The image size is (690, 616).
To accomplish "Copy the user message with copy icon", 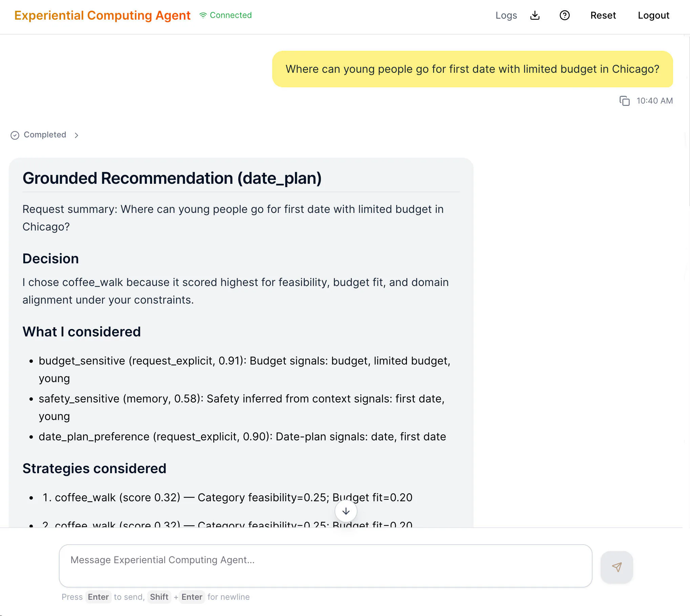I will 624,101.
